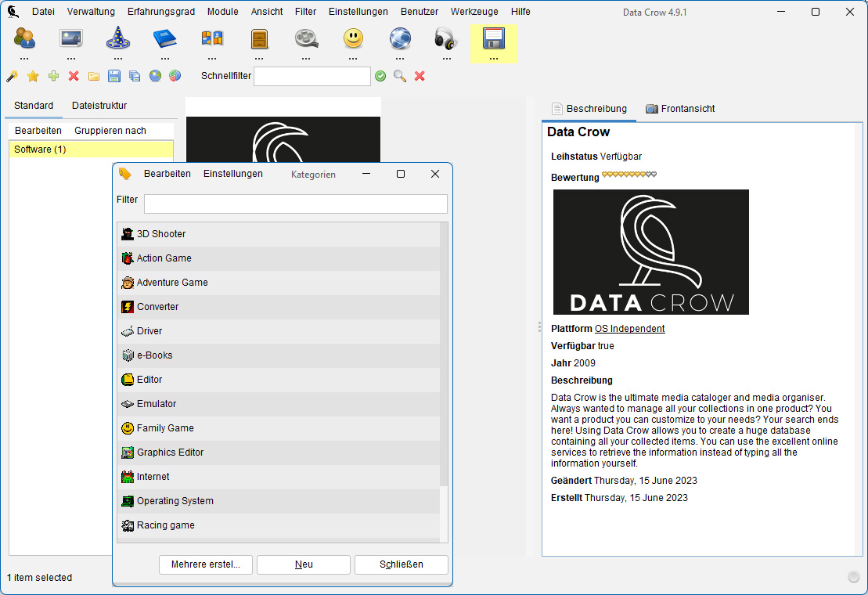The width and height of the screenshot is (868, 595).
Task: Click the Filter field in Kategorien dialog
Action: 296,204
